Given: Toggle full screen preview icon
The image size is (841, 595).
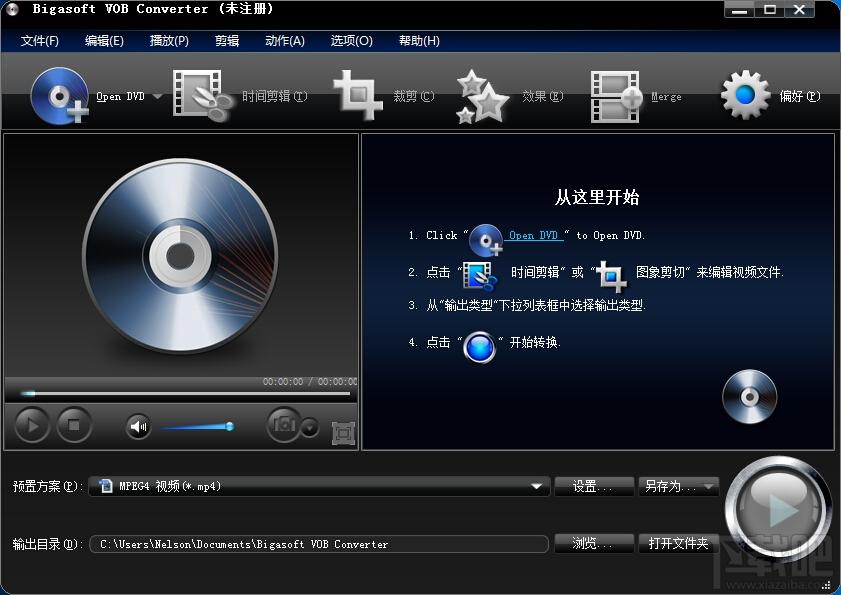Looking at the screenshot, I should click(x=343, y=434).
